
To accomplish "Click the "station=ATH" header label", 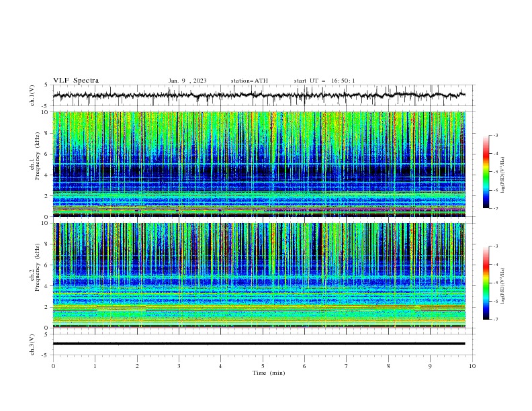I will (249, 81).
